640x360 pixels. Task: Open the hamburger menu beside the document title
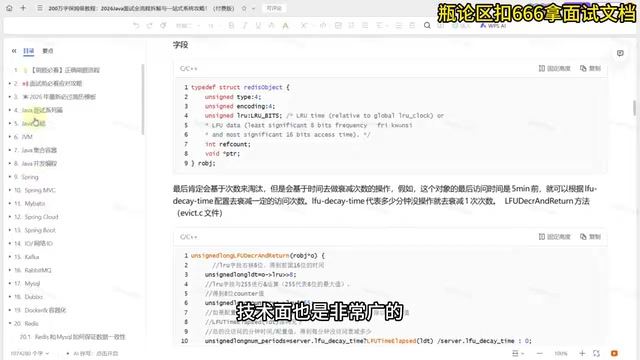click(40, 8)
